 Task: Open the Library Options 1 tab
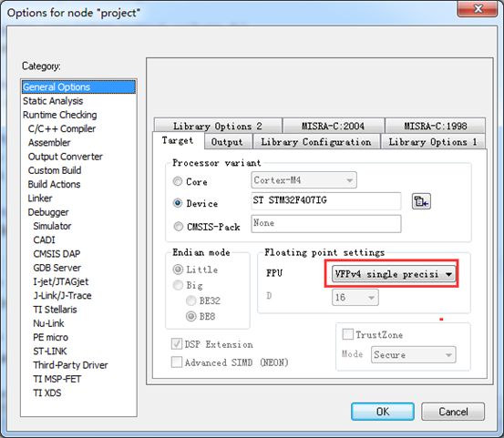pos(433,142)
